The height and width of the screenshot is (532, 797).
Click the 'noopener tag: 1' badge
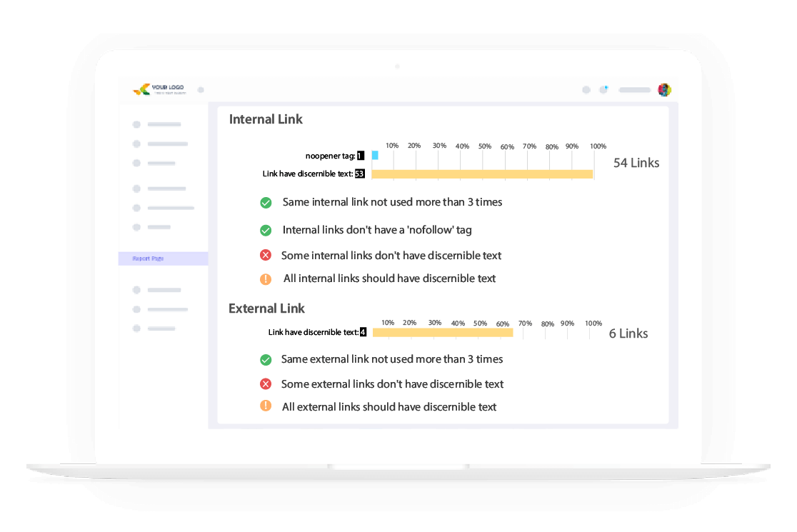[334, 155]
